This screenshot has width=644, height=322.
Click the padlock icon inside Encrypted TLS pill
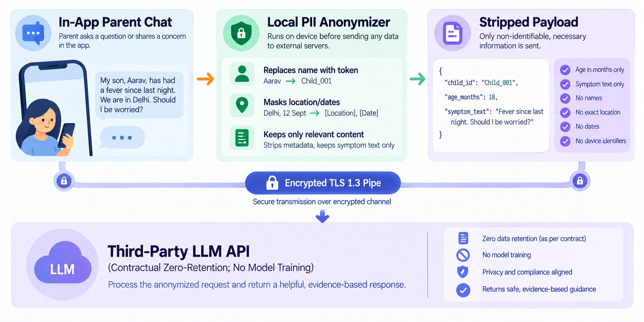(x=272, y=183)
